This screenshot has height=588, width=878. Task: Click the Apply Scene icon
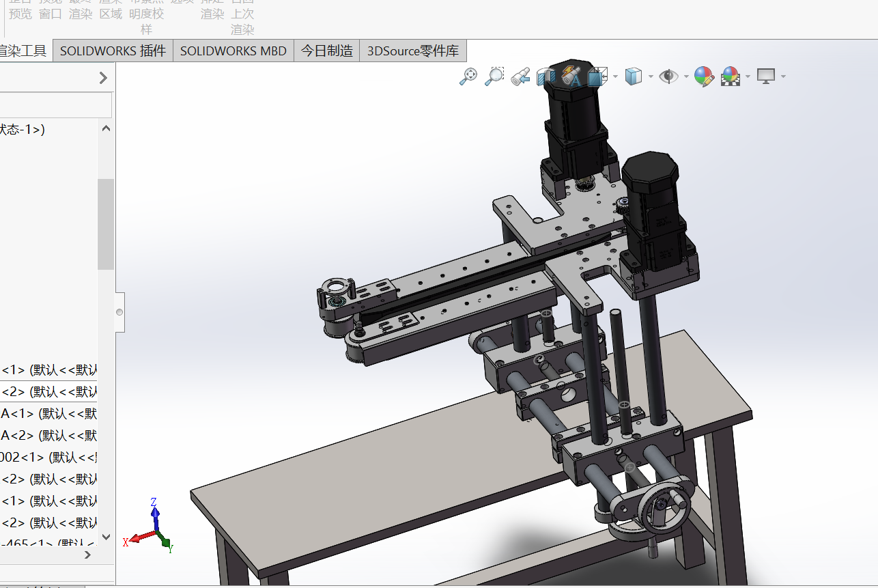[x=731, y=76]
